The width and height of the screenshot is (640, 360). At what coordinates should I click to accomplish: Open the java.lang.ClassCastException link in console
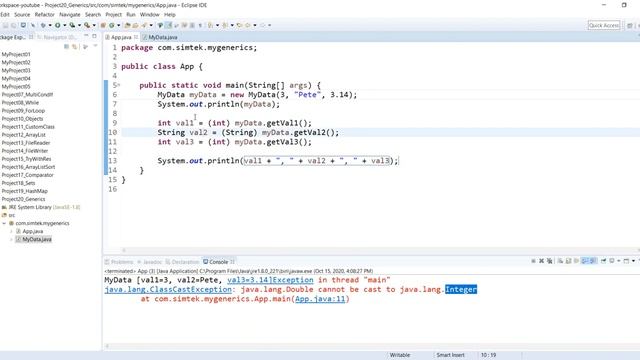(168, 289)
